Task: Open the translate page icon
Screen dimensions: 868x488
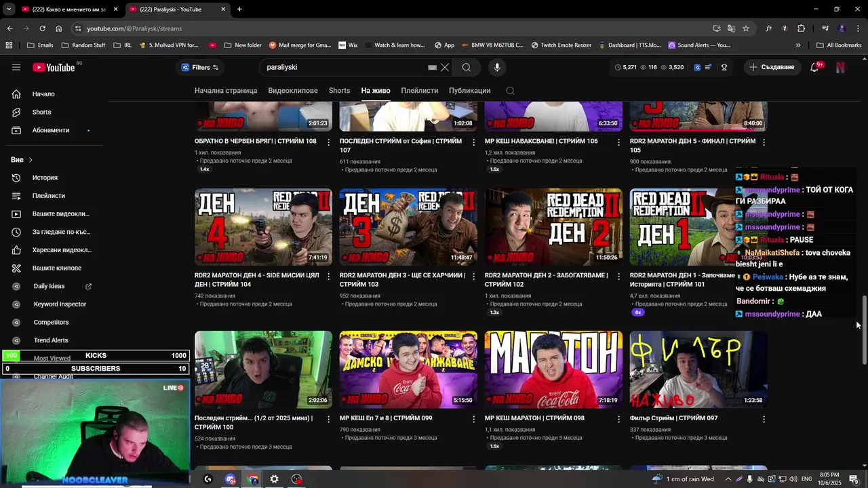Action: pyautogui.click(x=731, y=28)
